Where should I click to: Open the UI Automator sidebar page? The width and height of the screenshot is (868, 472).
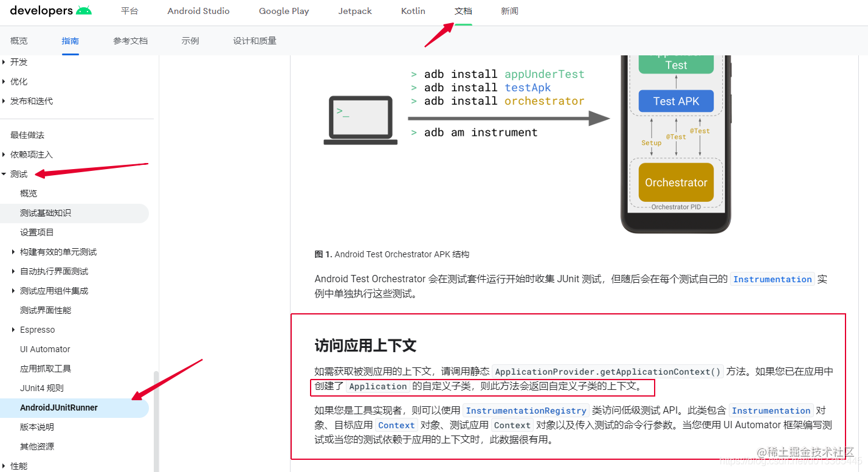(x=45, y=349)
